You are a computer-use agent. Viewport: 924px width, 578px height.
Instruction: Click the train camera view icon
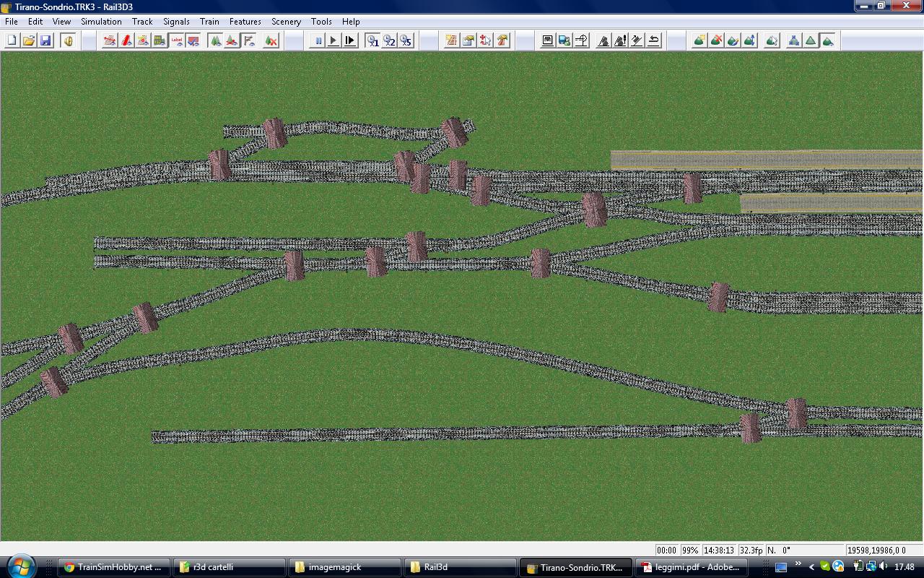(565, 40)
